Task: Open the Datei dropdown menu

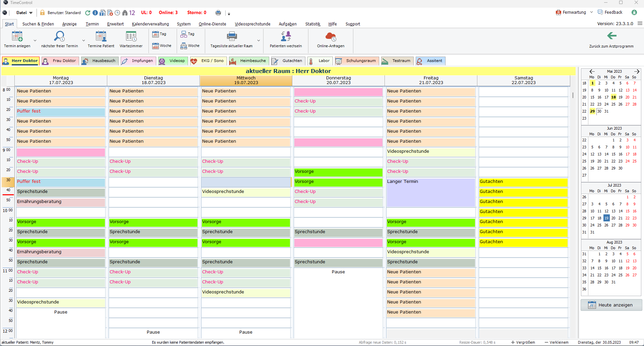Action: (24, 13)
